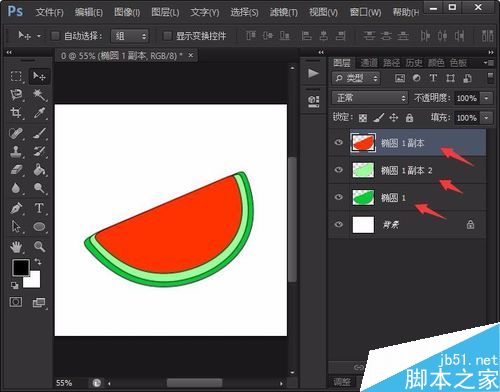Hide the 椭圆 1 副本 2 layer
500x392 pixels.
click(x=339, y=170)
